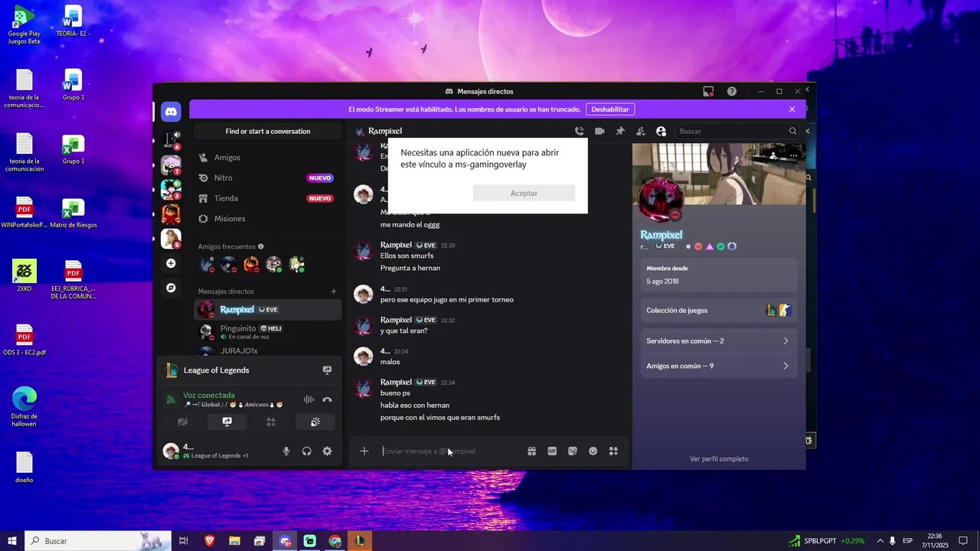This screenshot has height=551, width=980.
Task: Open soundboard in voice panel
Action: coord(315,422)
